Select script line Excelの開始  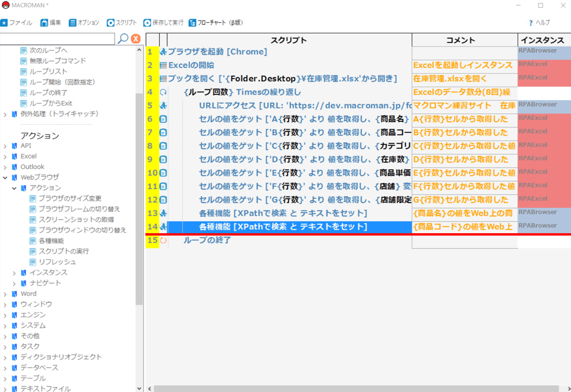pos(191,65)
